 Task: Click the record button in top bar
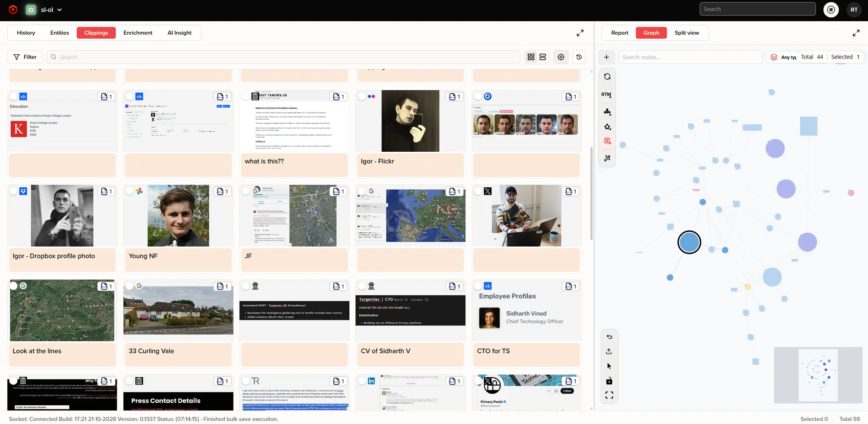coord(831,10)
